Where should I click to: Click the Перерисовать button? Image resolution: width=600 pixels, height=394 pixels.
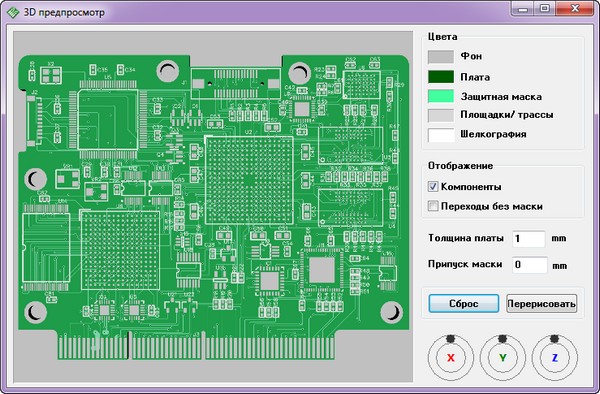point(541,304)
